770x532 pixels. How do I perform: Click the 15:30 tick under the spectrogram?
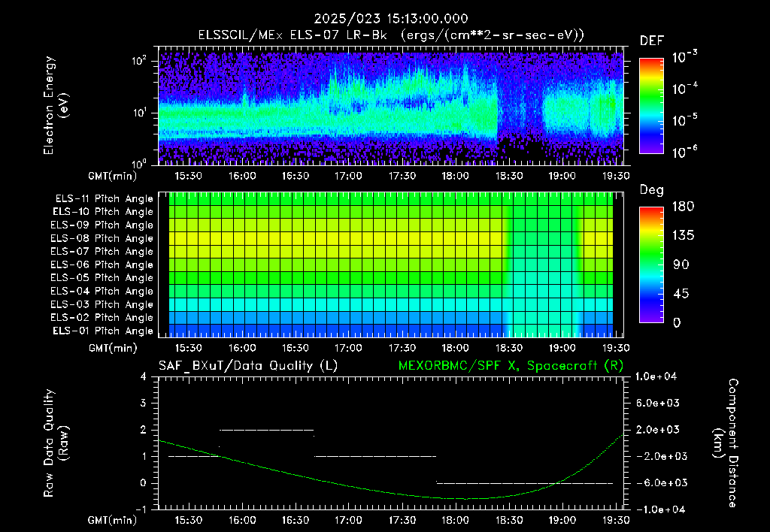point(189,176)
